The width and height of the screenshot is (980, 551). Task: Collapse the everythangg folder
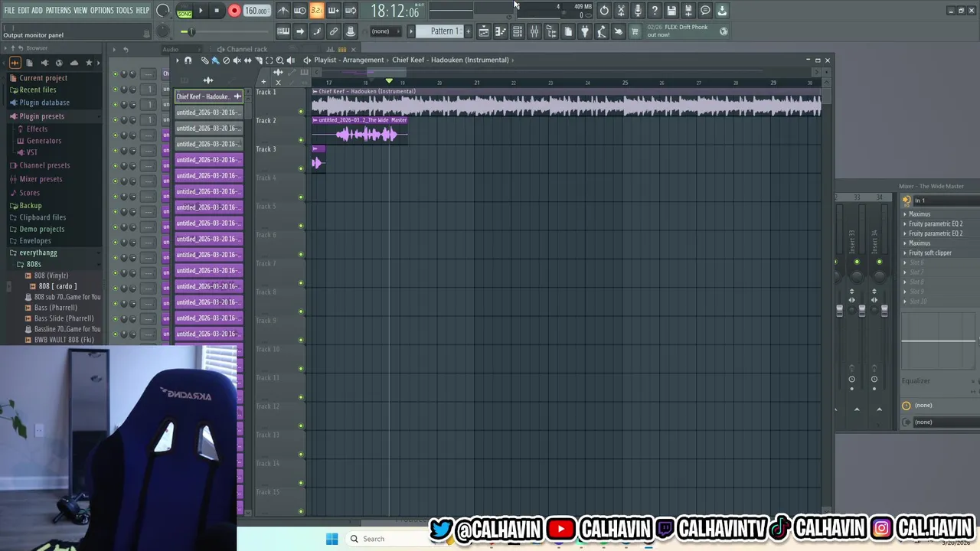pyautogui.click(x=38, y=253)
